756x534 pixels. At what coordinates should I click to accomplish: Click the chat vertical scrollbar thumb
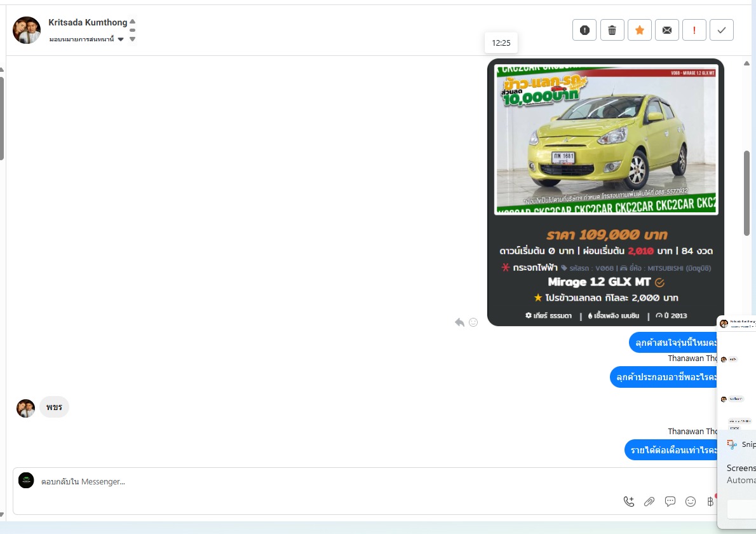747,193
